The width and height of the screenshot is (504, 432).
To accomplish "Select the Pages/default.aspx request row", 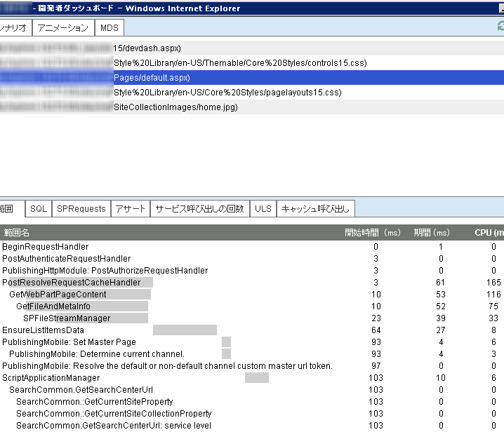I will click(252, 78).
